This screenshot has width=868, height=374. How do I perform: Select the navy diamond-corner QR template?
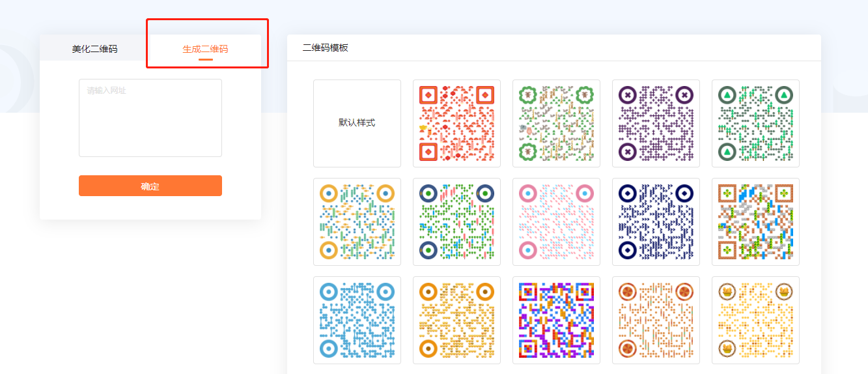coord(656,222)
